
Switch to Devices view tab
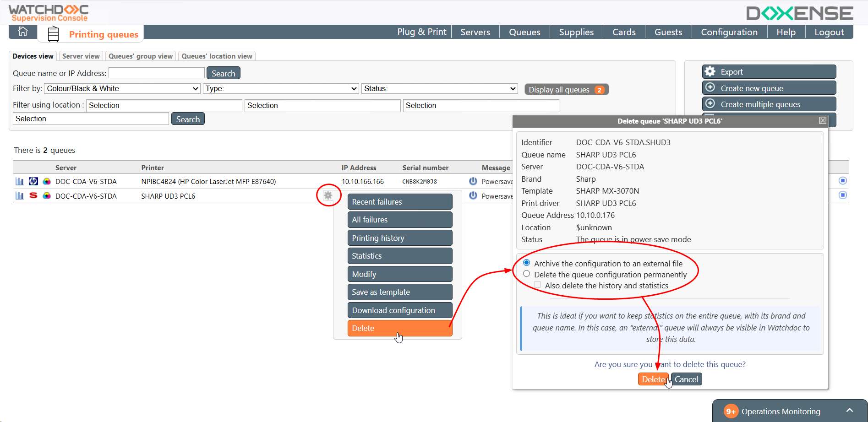coord(33,56)
